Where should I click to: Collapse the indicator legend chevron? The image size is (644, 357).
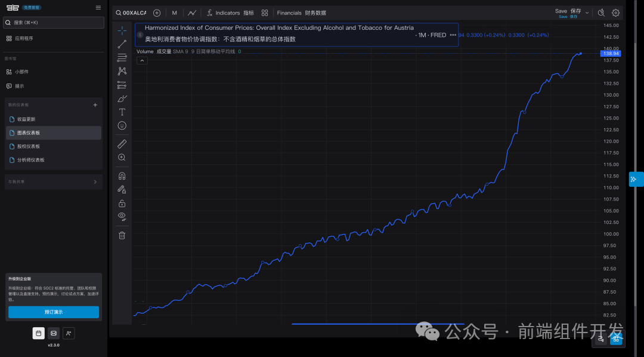point(142,60)
